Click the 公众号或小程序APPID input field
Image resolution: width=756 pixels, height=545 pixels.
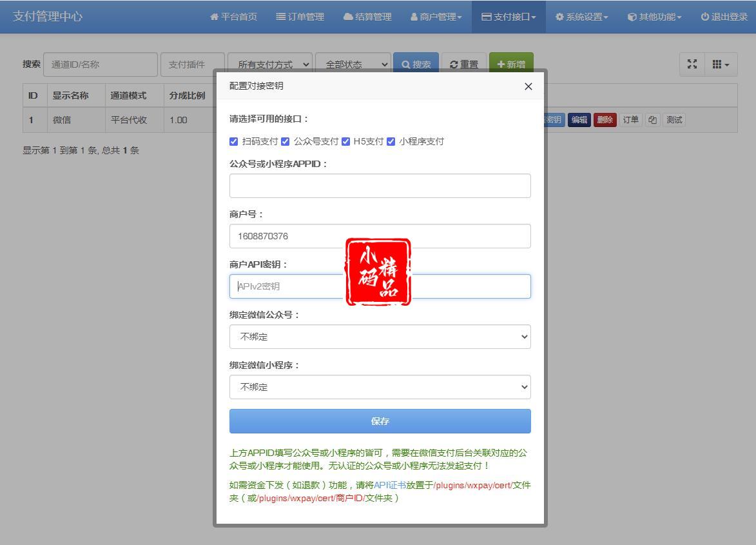pyautogui.click(x=380, y=186)
